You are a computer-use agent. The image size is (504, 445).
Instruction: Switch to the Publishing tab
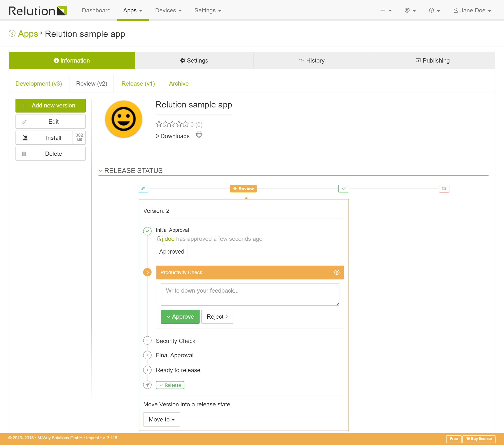[432, 60]
